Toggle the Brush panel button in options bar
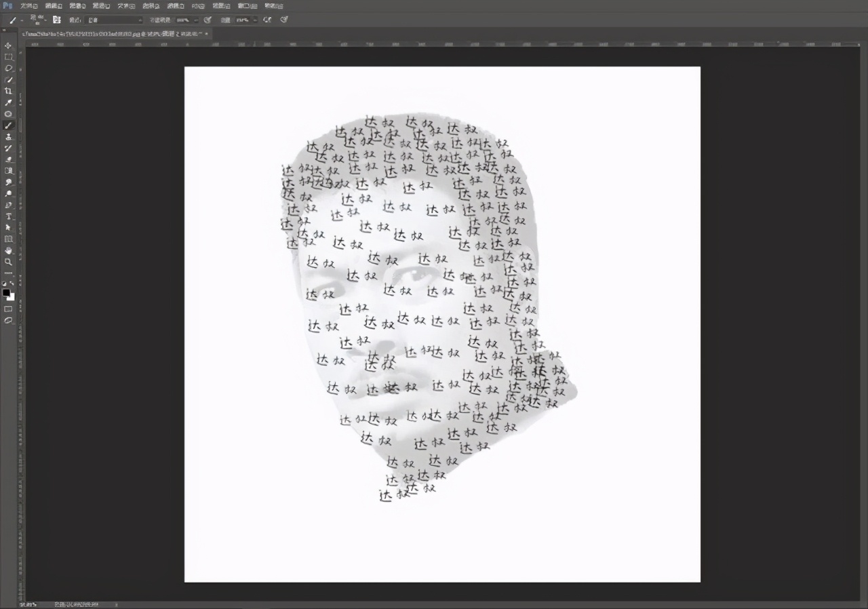Image resolution: width=868 pixels, height=609 pixels. [x=57, y=20]
